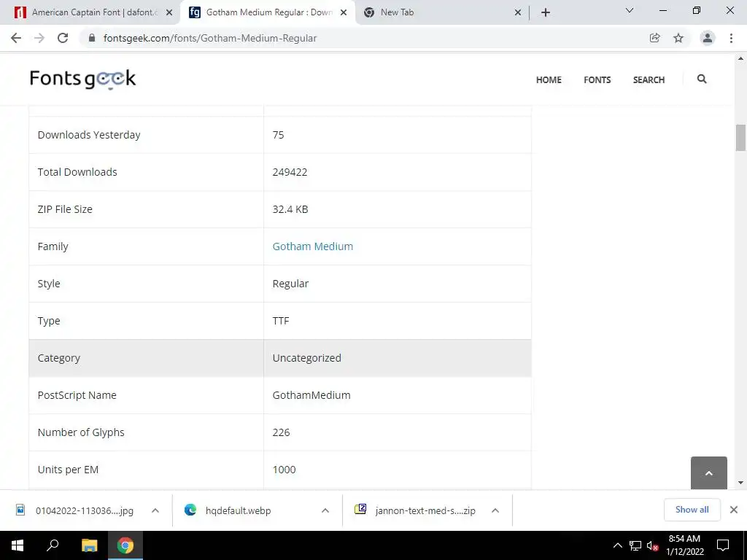747x560 pixels.
Task: Click the browser back arrow
Action: click(16, 38)
